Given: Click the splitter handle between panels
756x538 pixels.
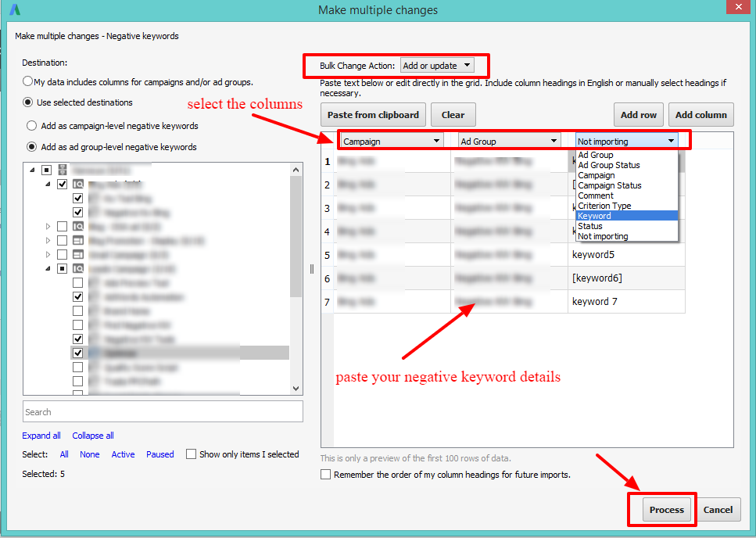Looking at the screenshot, I should [x=311, y=269].
